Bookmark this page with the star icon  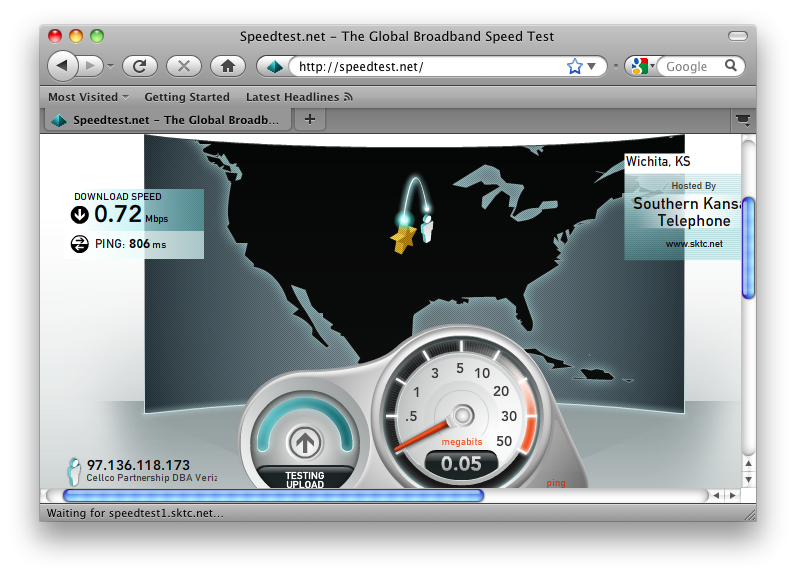pos(575,66)
